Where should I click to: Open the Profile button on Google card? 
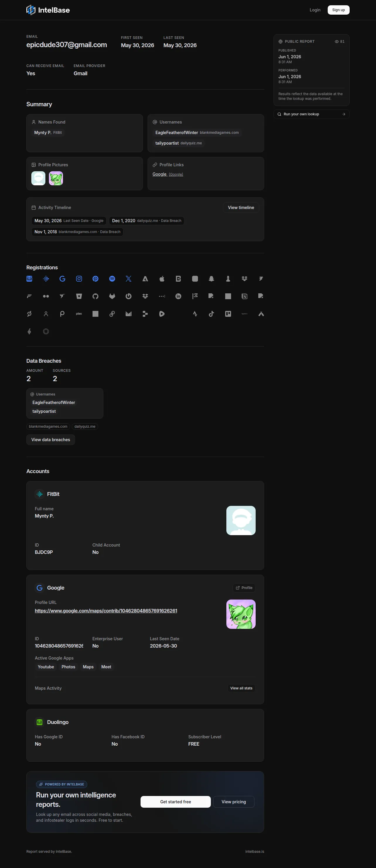coord(244,588)
